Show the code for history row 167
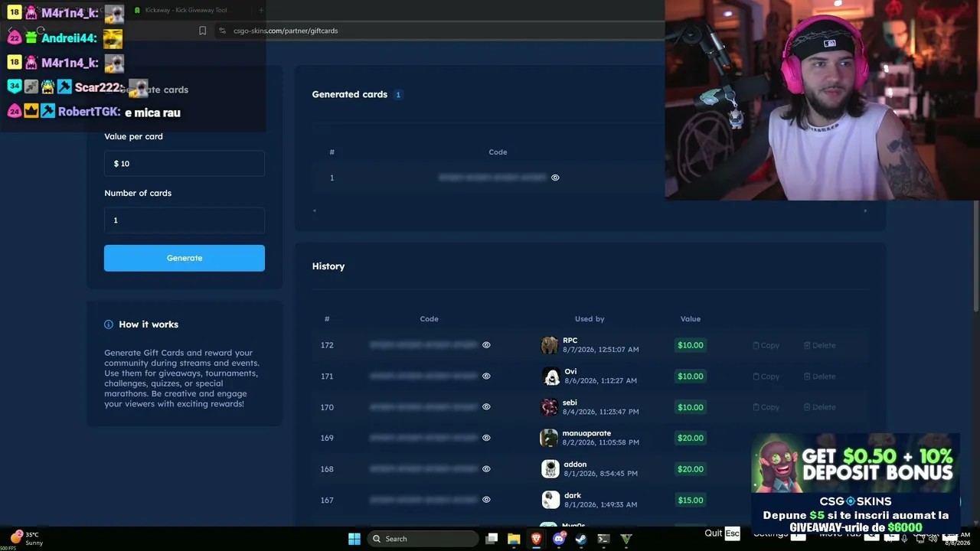This screenshot has width=980, height=551. point(486,500)
